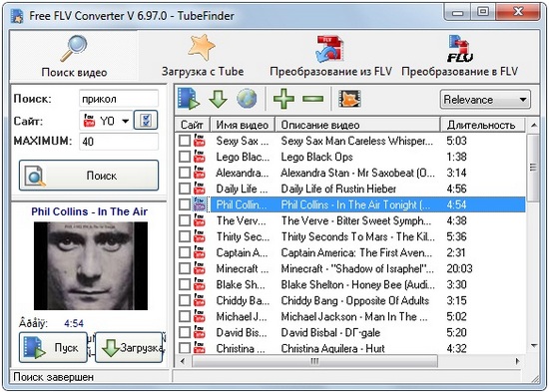Viewport: 549px width, 392px height.
Task: Check the Chiddy Bang row checkbox
Action: click(x=185, y=300)
